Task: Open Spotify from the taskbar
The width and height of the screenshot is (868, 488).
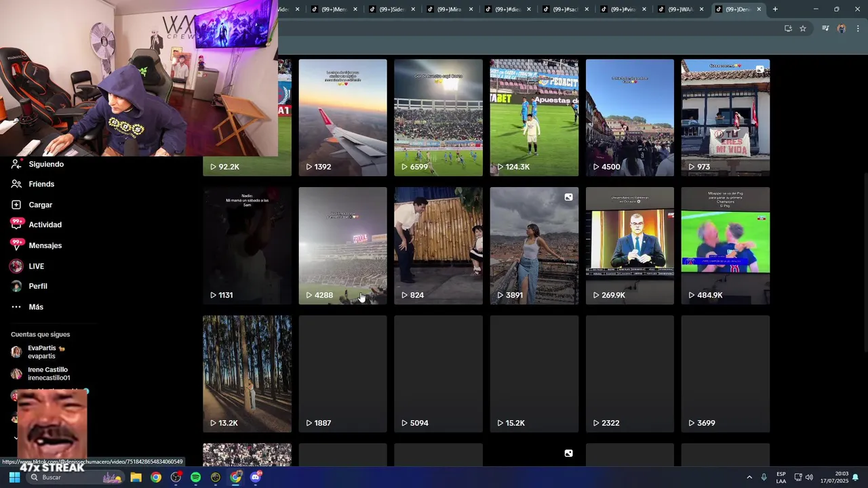Action: click(x=195, y=477)
